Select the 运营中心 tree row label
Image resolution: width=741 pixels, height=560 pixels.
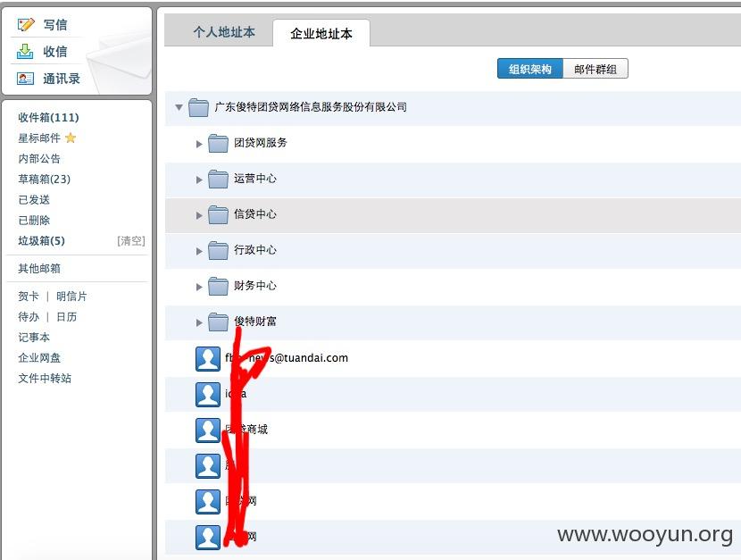(255, 179)
